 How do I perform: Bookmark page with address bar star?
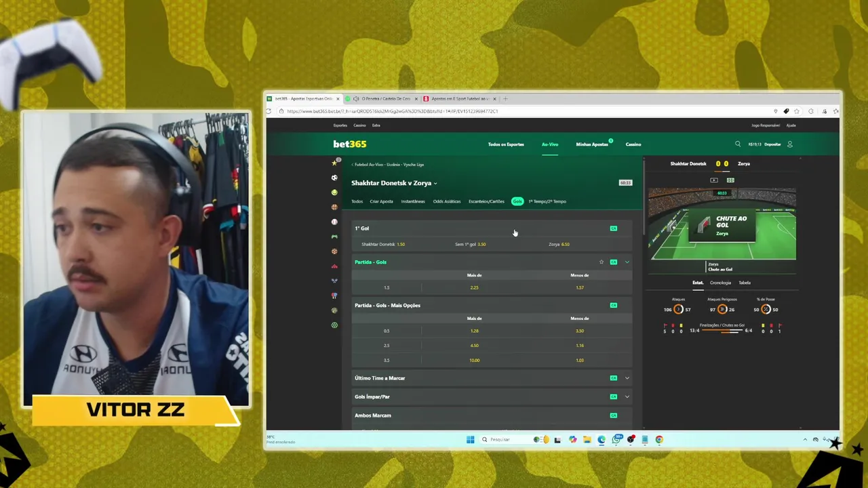click(x=797, y=111)
